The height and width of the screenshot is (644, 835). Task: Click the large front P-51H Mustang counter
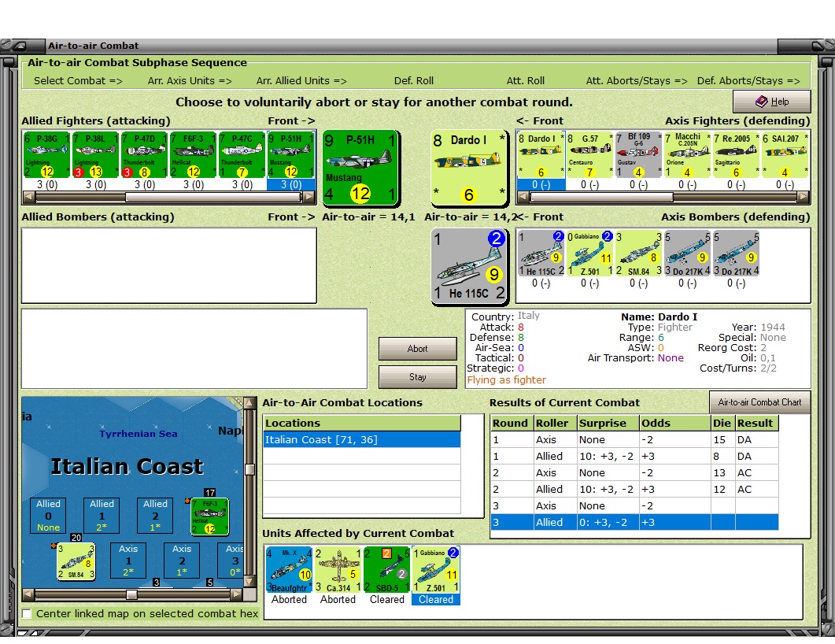(x=360, y=167)
